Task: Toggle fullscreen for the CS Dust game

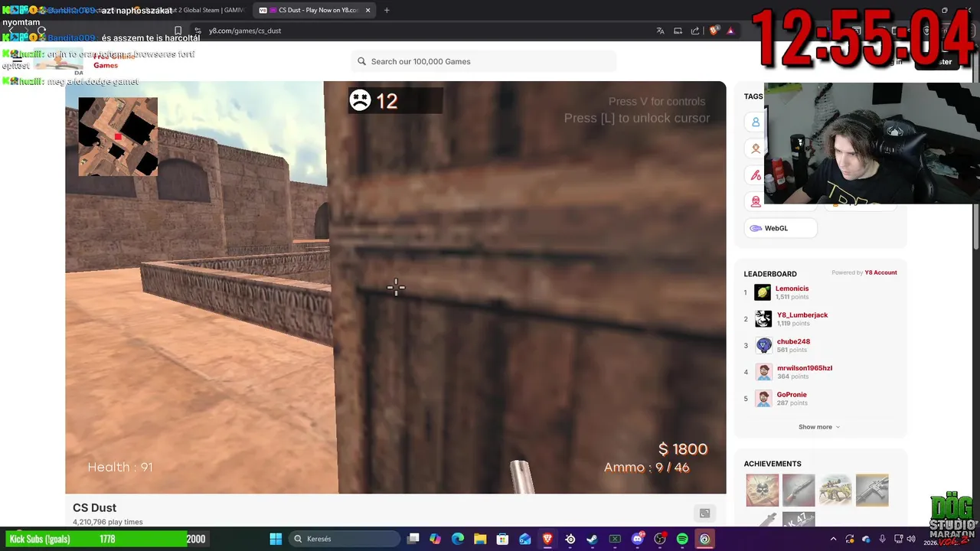Action: click(704, 514)
